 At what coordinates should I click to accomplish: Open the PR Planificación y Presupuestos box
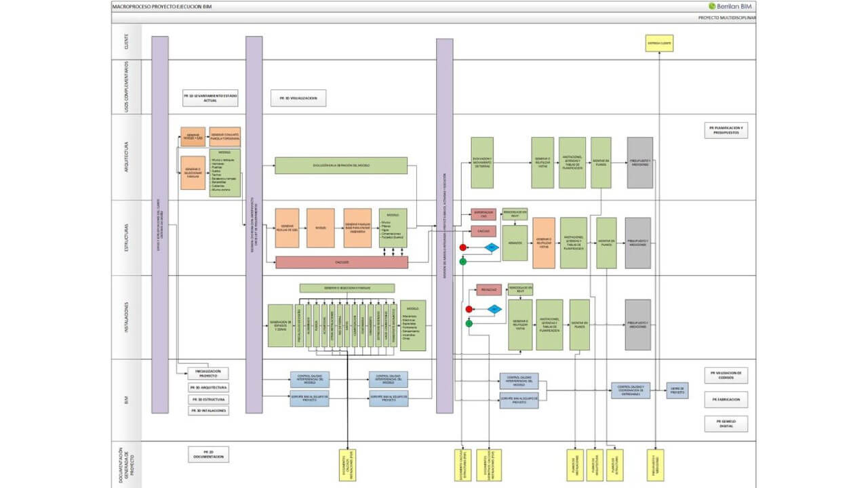click(726, 130)
